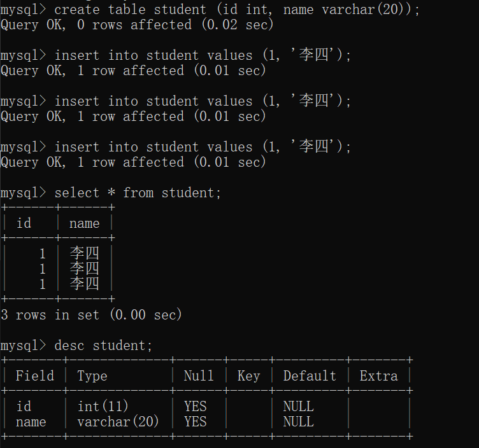Click the "Default" column header
The image size is (479, 448).
pyautogui.click(x=310, y=376)
